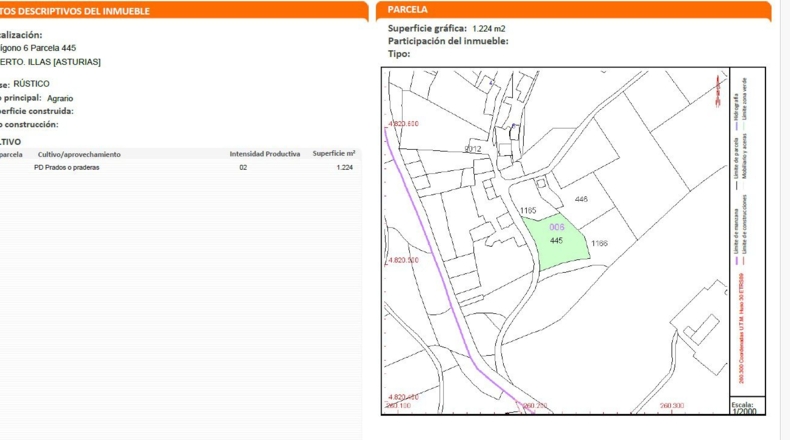790x440 pixels.
Task: Click the Cultivo/aprovechamiento column header
Action: tap(79, 154)
